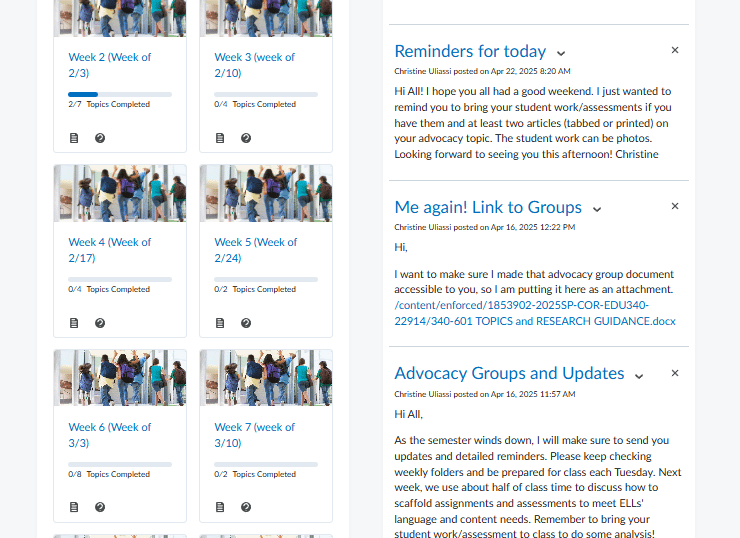The width and height of the screenshot is (740, 538).
Task: Open the Me again! Link to Groups title
Action: click(488, 207)
